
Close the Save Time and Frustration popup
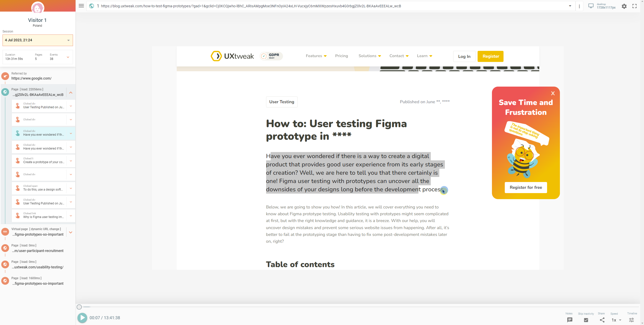point(553,93)
